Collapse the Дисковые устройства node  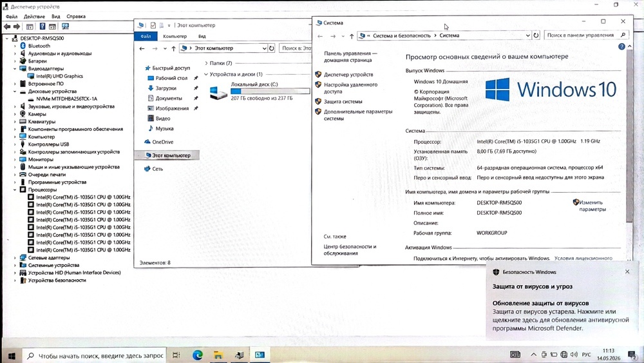click(x=15, y=92)
